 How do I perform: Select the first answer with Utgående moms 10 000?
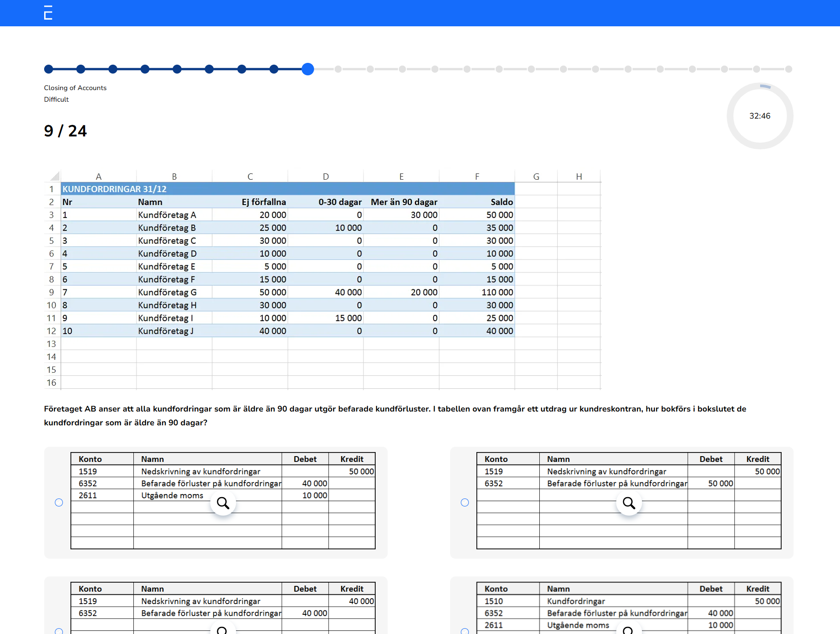click(59, 502)
